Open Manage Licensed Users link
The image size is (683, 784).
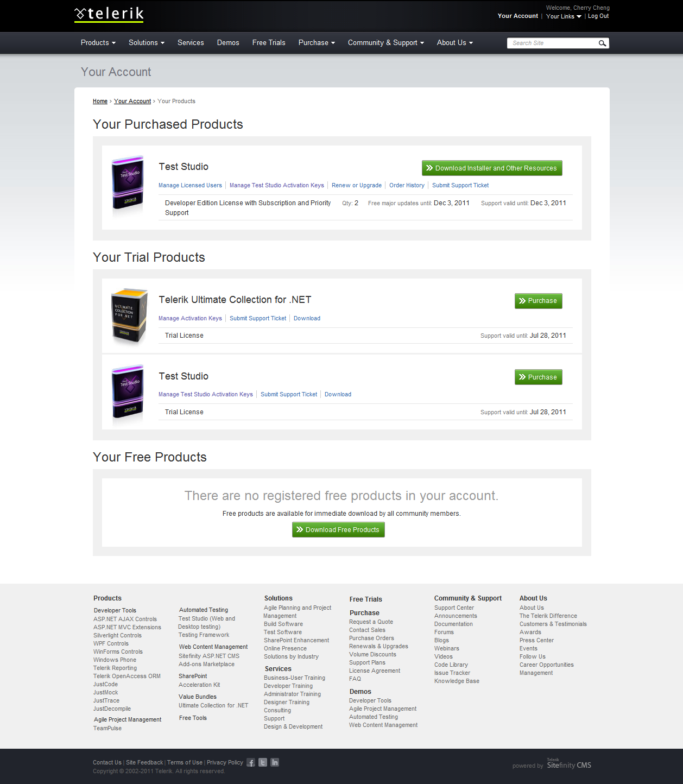click(190, 185)
